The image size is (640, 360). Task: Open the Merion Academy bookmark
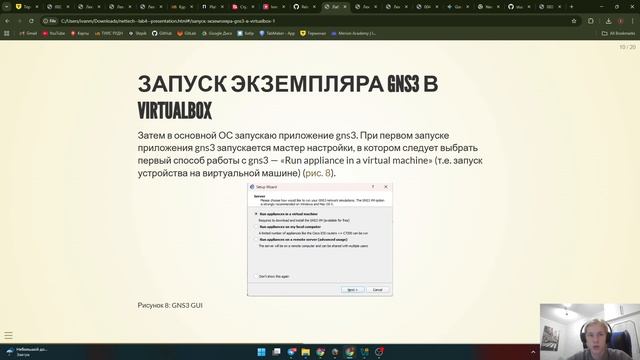point(353,33)
